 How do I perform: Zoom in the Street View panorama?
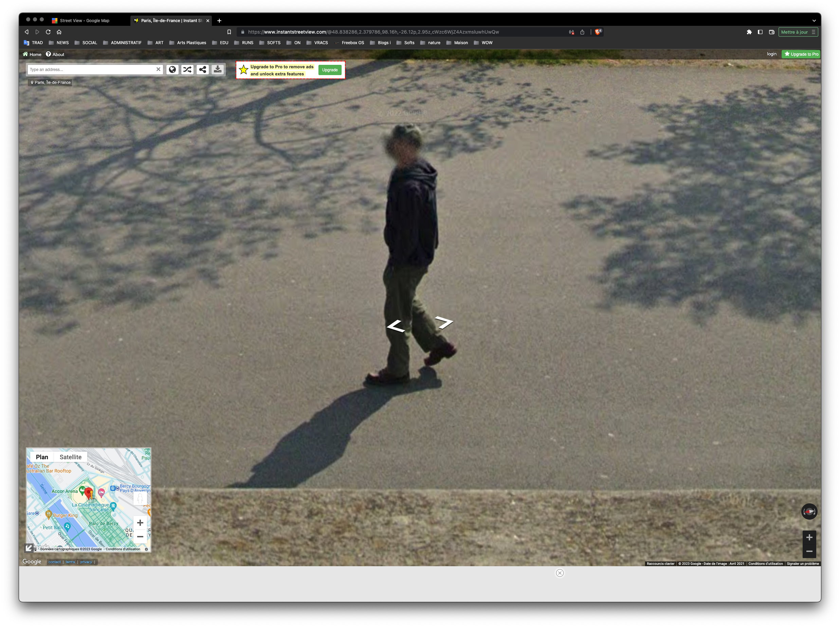click(x=809, y=537)
